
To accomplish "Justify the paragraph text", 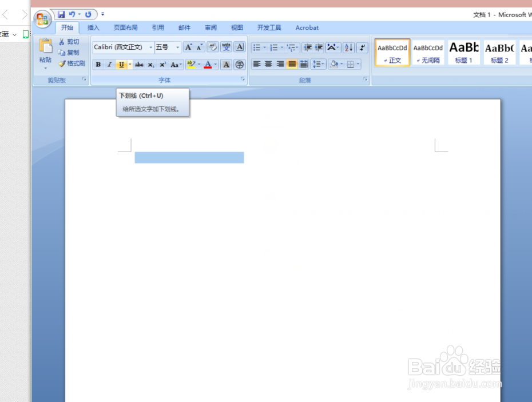I will [292, 64].
